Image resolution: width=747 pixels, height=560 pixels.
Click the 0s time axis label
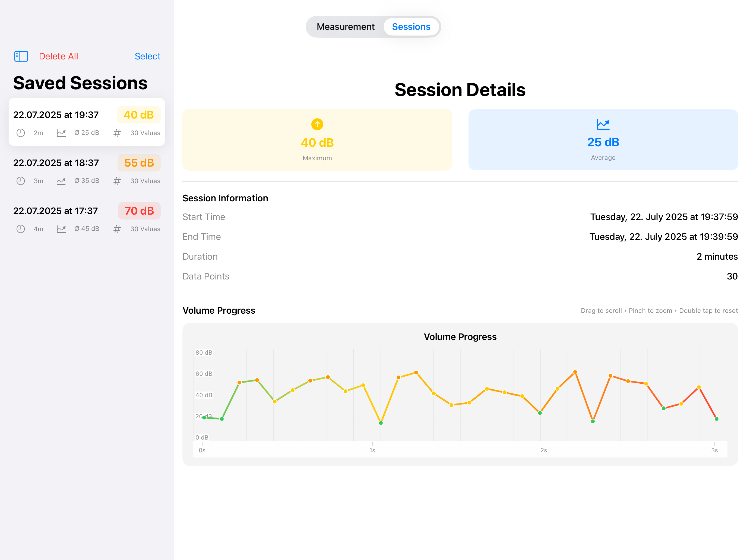click(202, 450)
